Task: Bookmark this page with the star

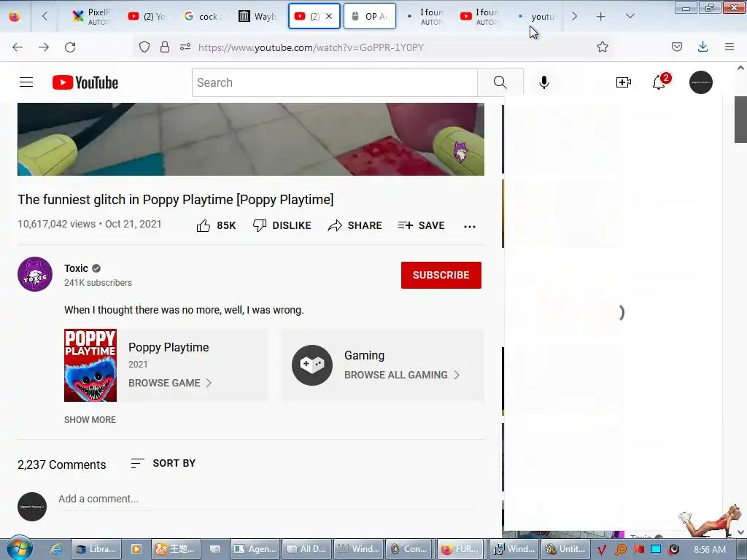Action: coord(602,47)
